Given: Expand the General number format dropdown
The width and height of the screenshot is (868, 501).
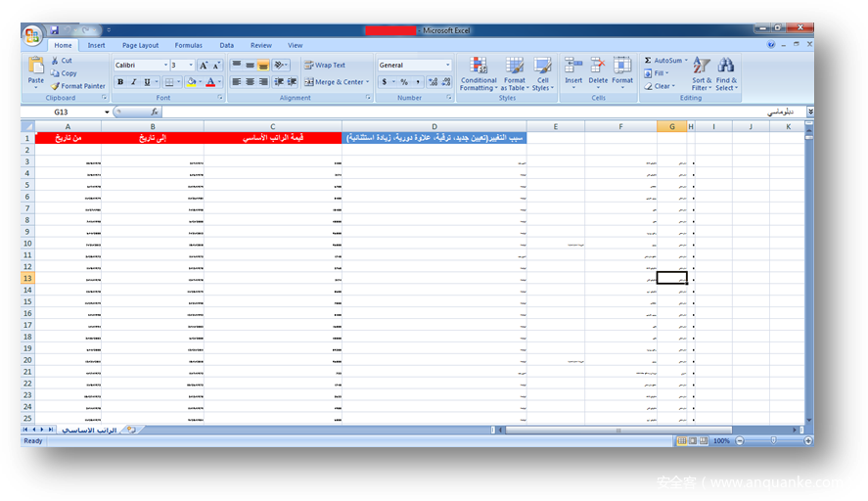Looking at the screenshot, I should click(x=448, y=66).
